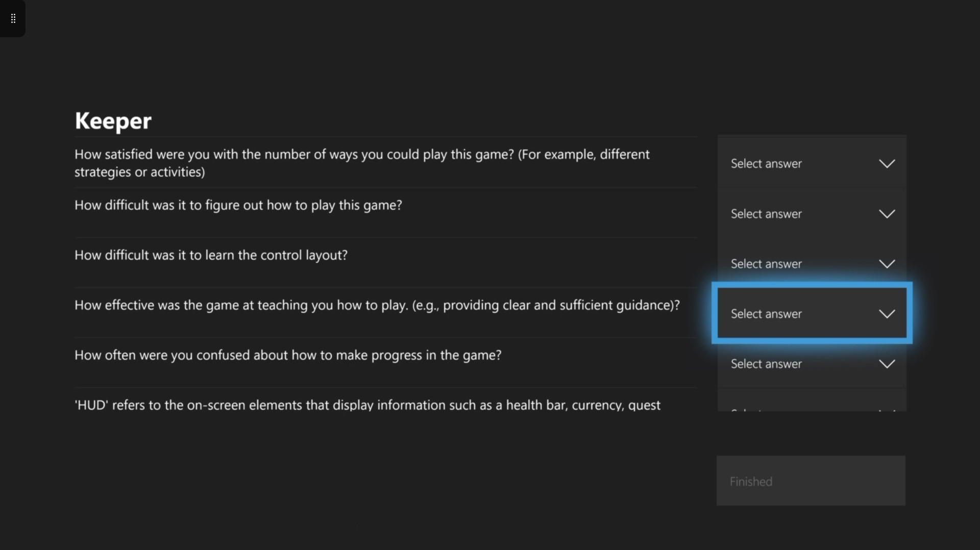Click the 'Keeper' survey heading
Image resolution: width=980 pixels, height=550 pixels.
pos(113,121)
